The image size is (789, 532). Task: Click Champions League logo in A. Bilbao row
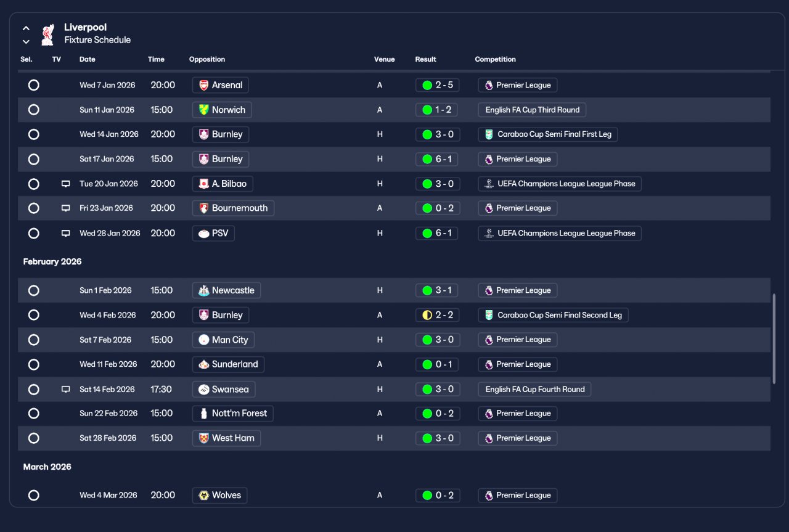click(x=489, y=184)
